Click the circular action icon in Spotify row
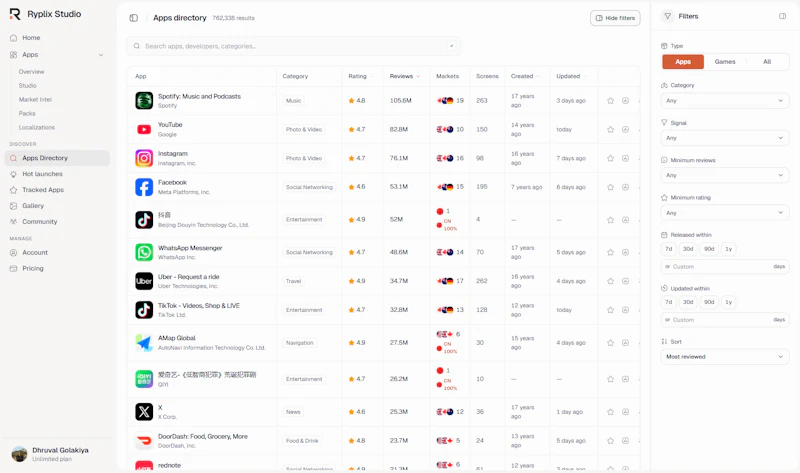This screenshot has height=473, width=800. click(x=626, y=101)
